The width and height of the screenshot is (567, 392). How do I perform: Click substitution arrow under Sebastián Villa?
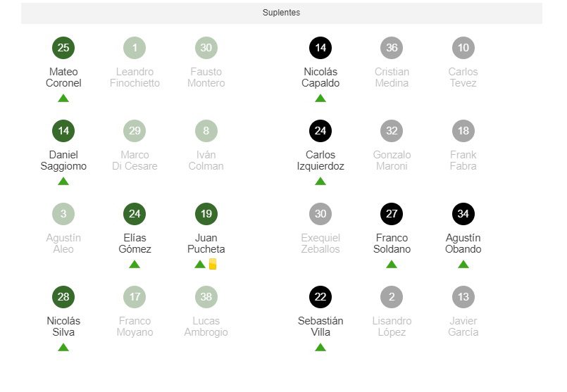click(x=320, y=348)
